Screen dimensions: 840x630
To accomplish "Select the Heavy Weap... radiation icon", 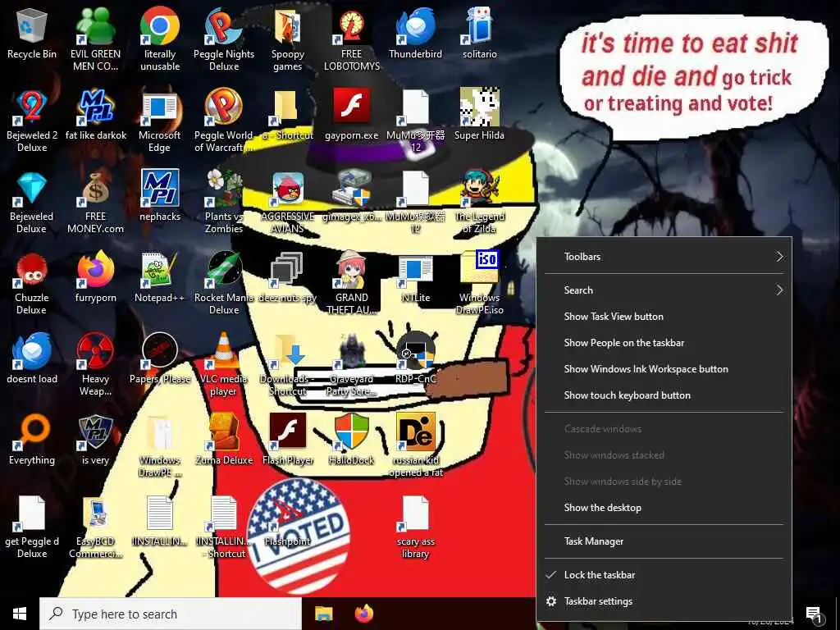I will (95, 351).
